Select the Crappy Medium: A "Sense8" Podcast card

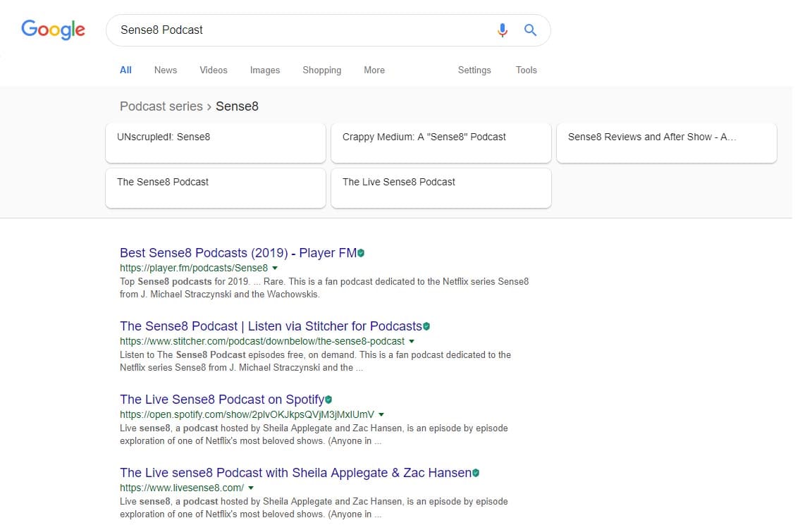click(441, 143)
